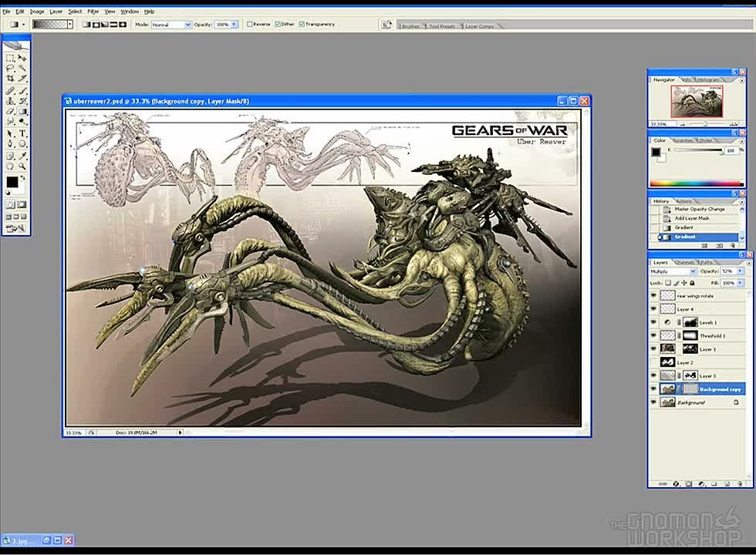Open the file browser toggle icon
The width and height of the screenshot is (756, 555).
click(x=386, y=24)
